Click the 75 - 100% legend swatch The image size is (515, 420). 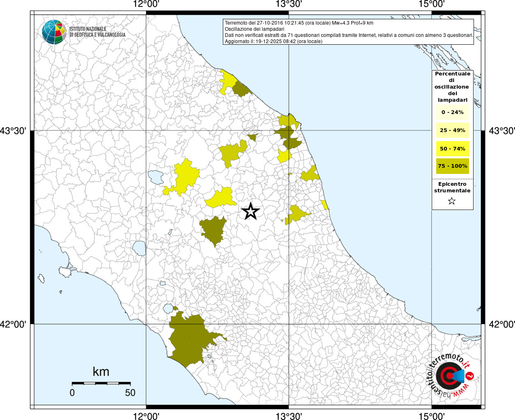(x=452, y=166)
